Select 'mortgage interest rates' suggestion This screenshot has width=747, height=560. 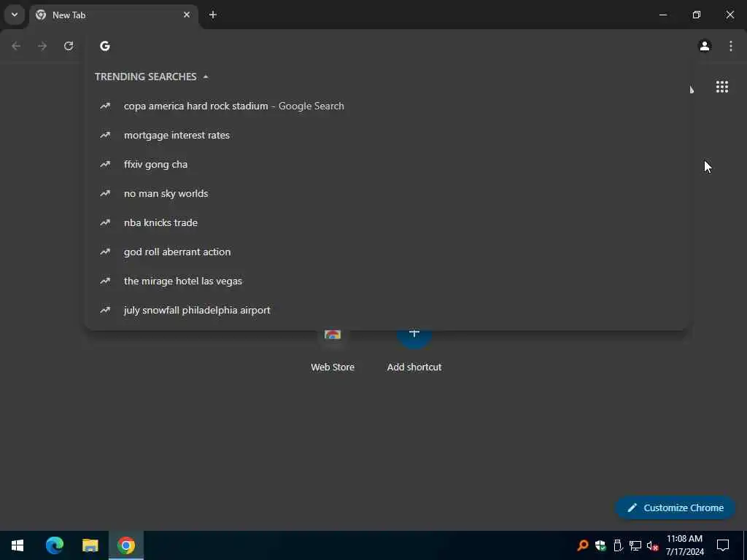click(387, 135)
